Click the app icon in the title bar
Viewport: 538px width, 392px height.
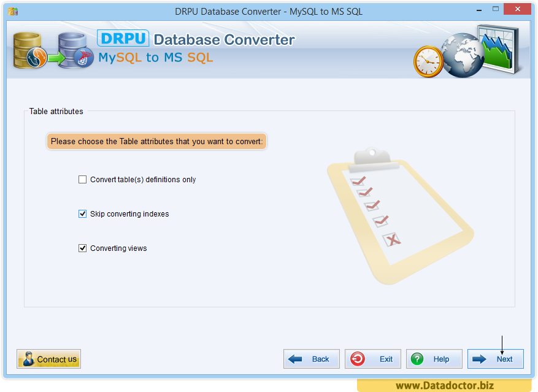point(13,12)
